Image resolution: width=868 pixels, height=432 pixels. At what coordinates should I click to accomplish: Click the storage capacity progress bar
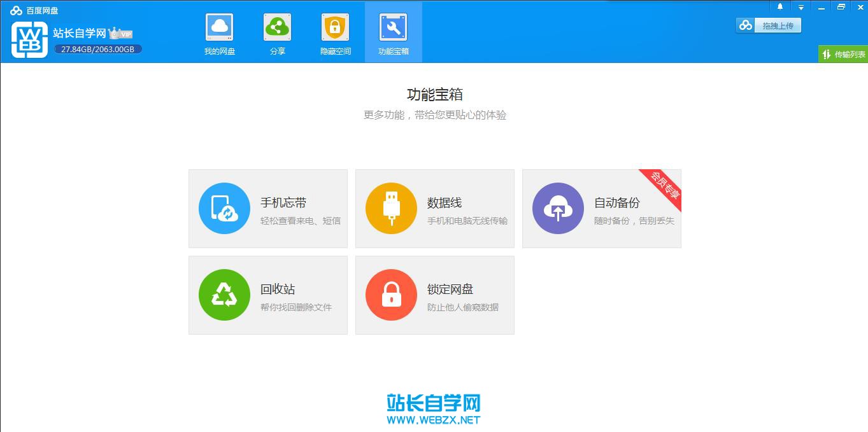97,48
